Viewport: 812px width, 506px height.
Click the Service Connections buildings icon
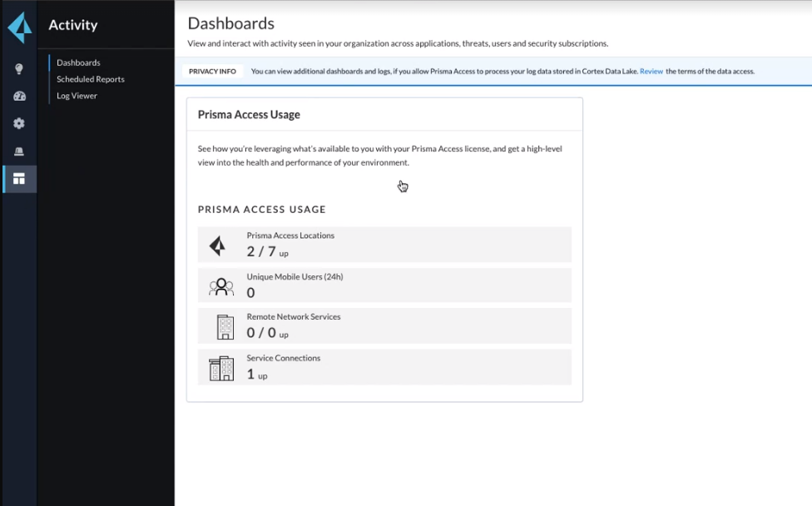tap(221, 368)
